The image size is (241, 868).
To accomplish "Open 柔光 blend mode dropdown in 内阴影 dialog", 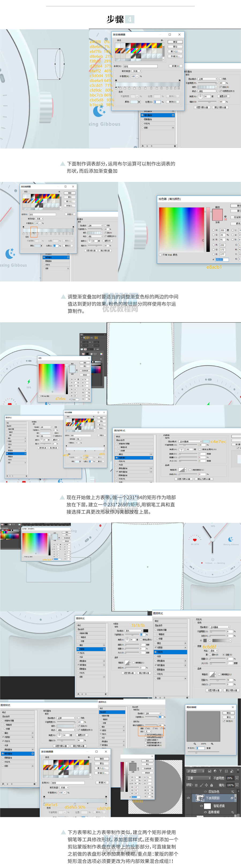I will tap(134, 631).
